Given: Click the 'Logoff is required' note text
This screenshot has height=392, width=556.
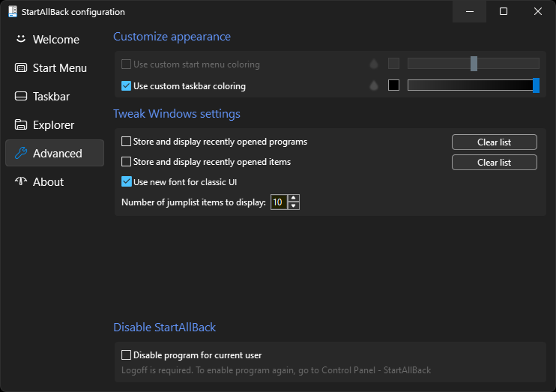Looking at the screenshot, I should [276, 370].
